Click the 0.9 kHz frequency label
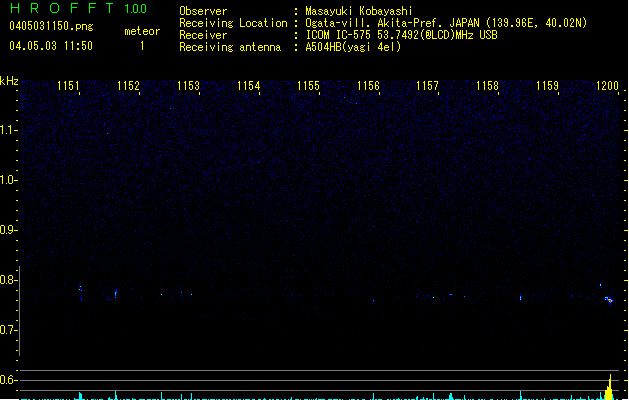629x400 pixels. coord(8,230)
